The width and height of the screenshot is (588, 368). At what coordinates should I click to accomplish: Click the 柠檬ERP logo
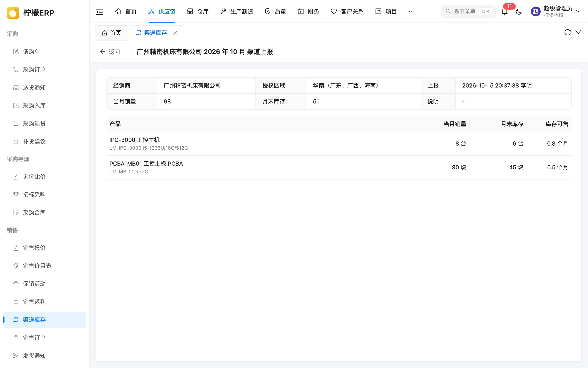[x=31, y=13]
